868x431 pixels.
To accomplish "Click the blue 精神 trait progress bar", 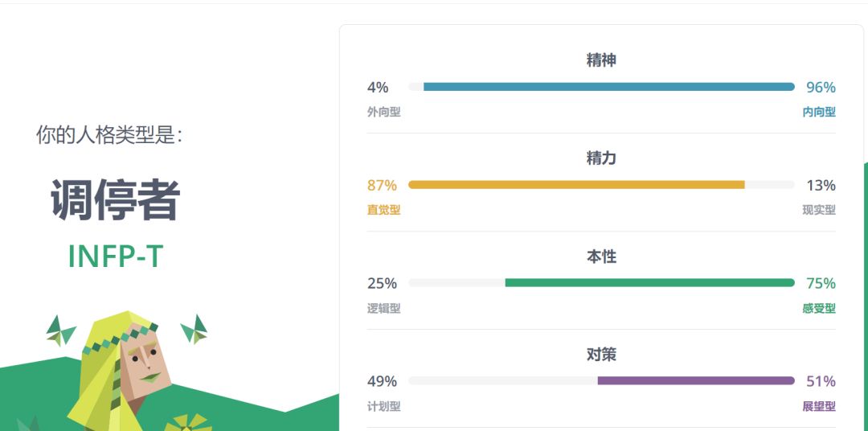I will pyautogui.click(x=601, y=87).
